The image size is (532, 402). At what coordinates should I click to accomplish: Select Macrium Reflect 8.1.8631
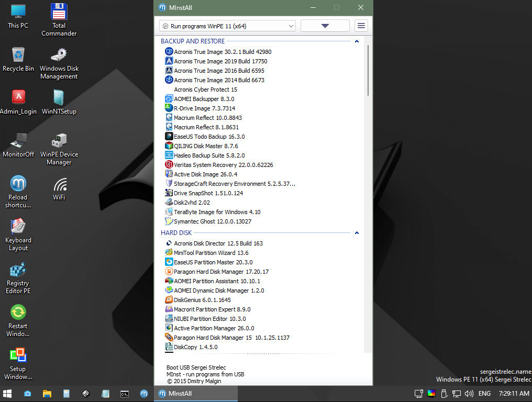pyautogui.click(x=206, y=127)
